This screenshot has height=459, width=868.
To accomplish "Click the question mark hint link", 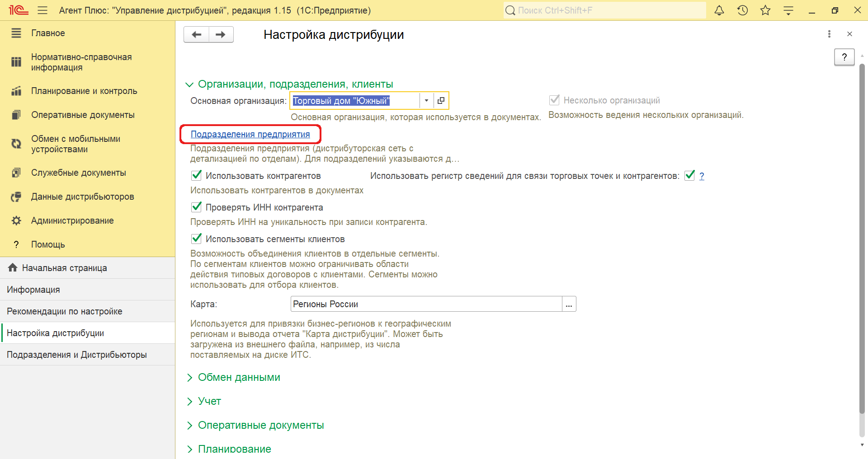I will point(702,176).
